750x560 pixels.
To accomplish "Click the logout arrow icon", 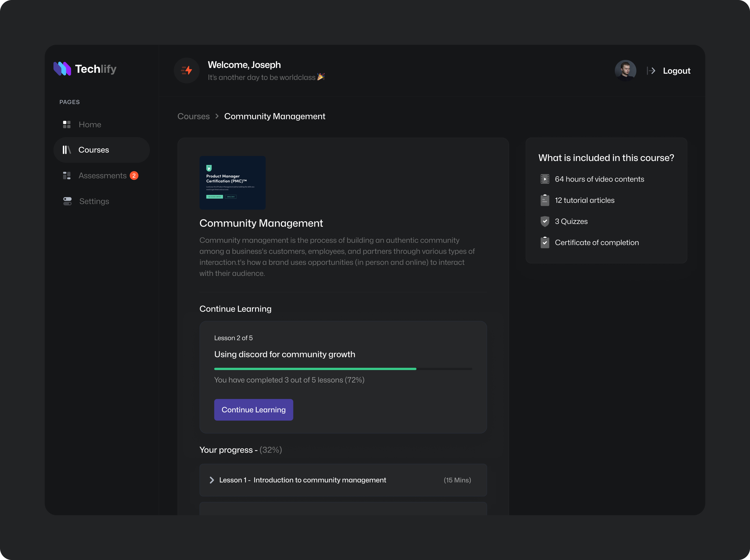I will click(x=651, y=70).
